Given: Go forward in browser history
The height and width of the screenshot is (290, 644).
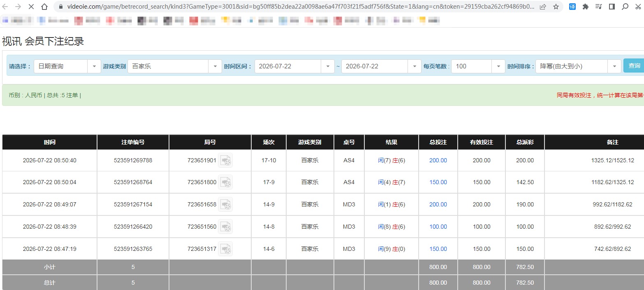Looking at the screenshot, I should (x=18, y=7).
